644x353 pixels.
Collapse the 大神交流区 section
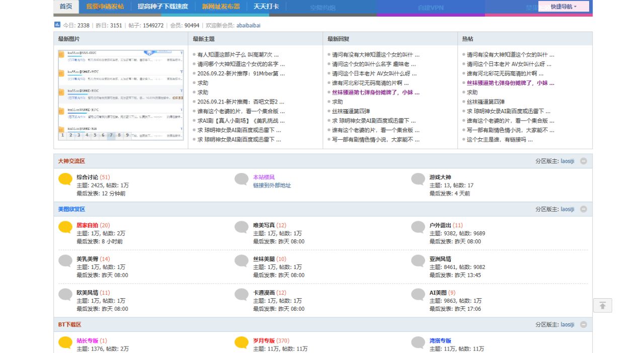[x=584, y=161]
